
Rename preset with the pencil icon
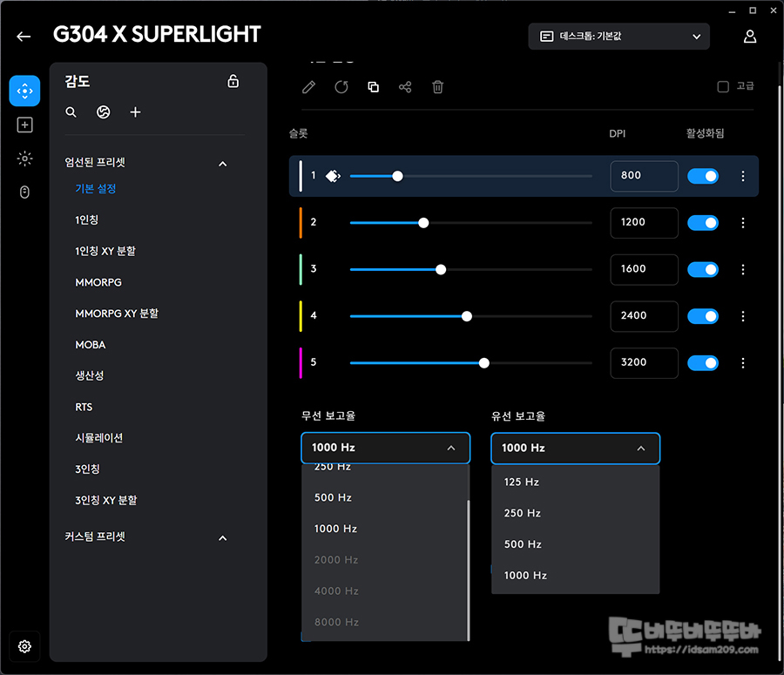pos(308,87)
